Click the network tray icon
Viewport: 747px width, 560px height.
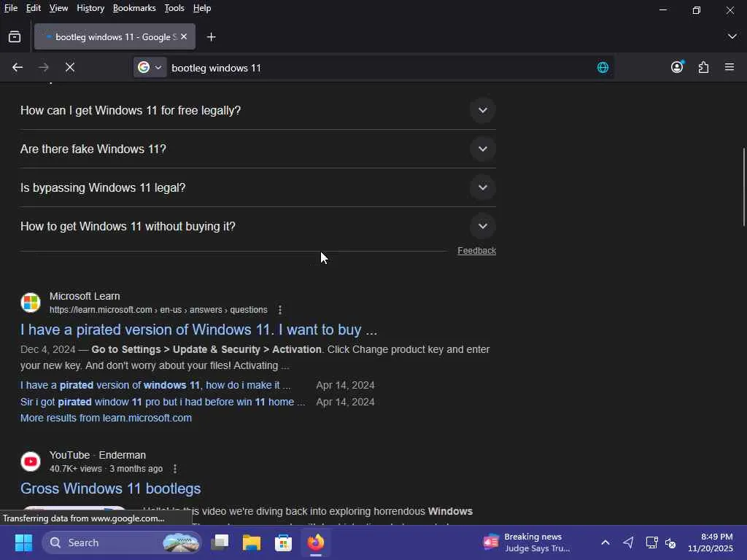point(651,542)
